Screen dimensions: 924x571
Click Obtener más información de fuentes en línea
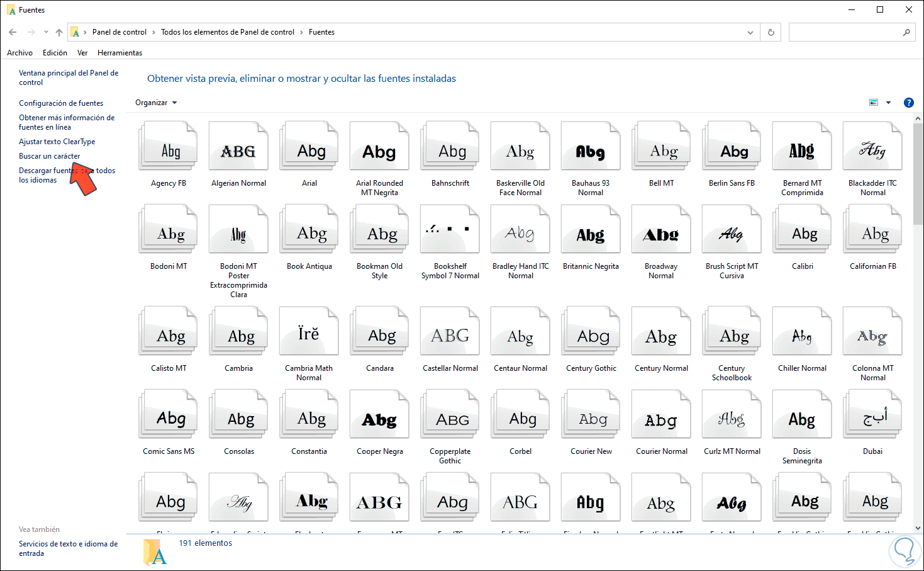(x=67, y=122)
